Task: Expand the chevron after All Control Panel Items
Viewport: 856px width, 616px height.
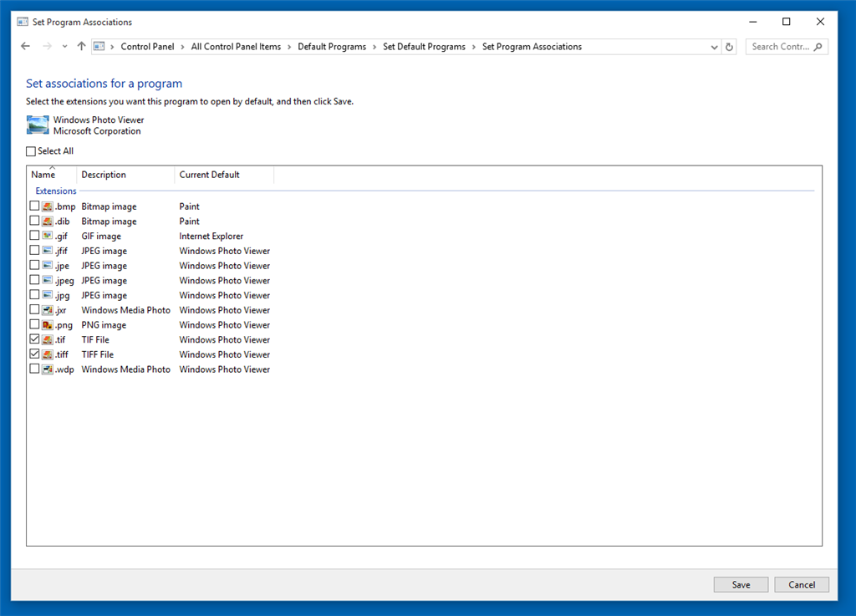Action: coord(289,47)
